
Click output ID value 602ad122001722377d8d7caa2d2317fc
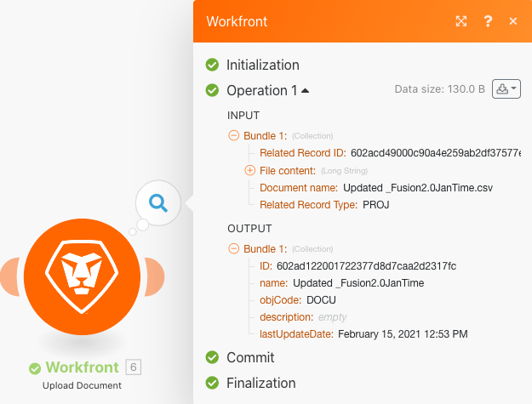(366, 266)
